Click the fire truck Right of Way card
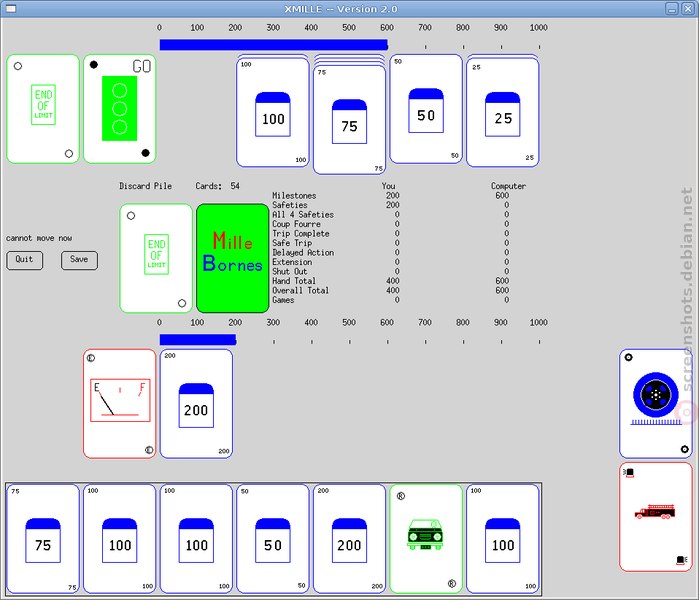 click(x=656, y=517)
